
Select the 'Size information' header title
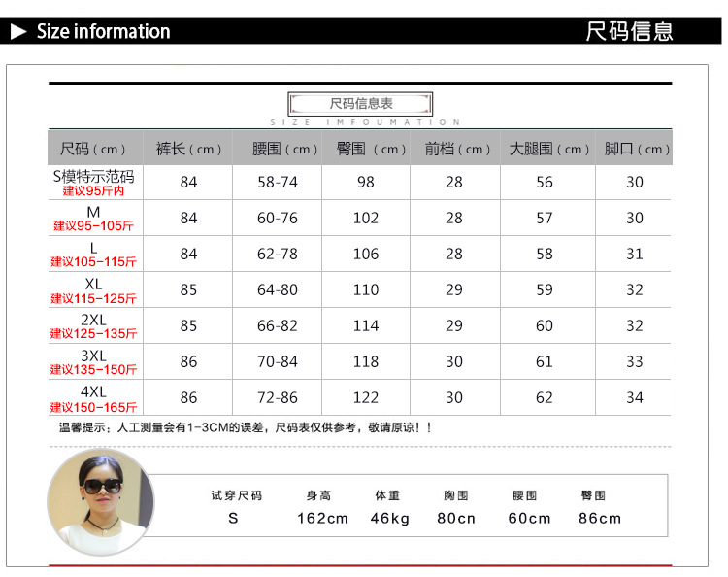click(x=103, y=32)
